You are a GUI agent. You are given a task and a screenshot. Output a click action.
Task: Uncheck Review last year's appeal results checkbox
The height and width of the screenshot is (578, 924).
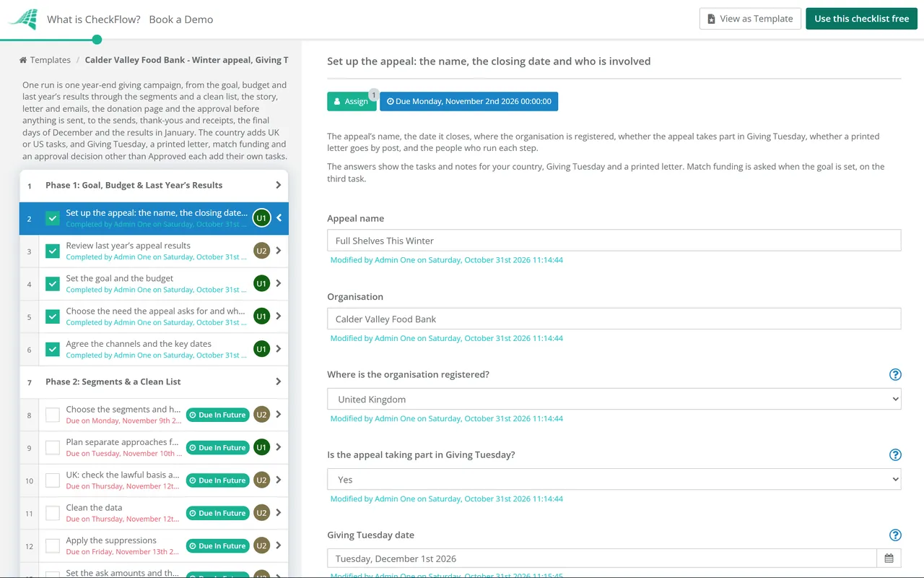53,251
